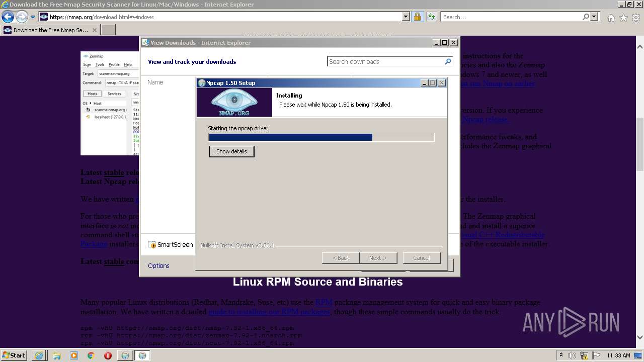644x362 pixels.
Task: Open the security lock report icon
Action: pos(417,17)
